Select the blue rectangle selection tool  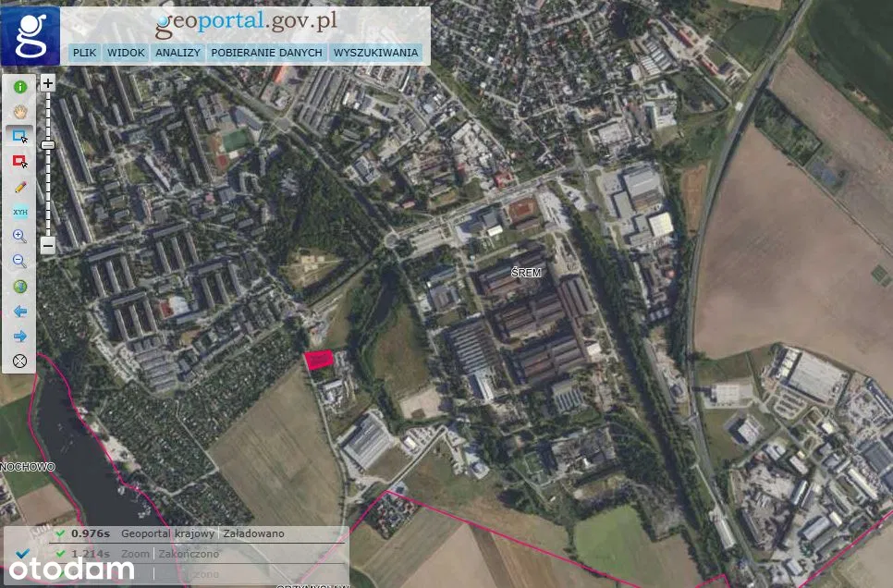[20, 137]
